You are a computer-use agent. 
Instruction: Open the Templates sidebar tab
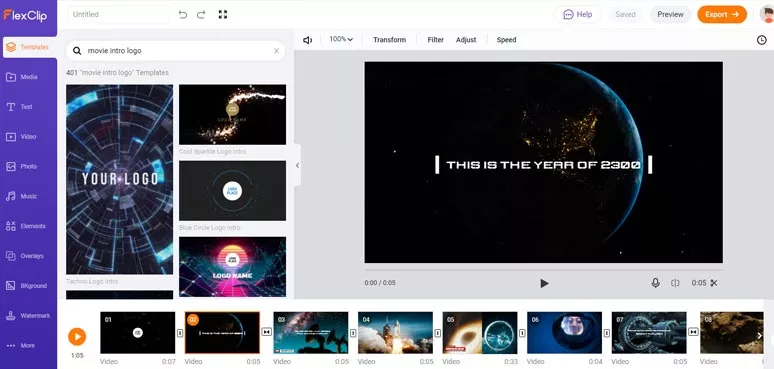click(29, 47)
